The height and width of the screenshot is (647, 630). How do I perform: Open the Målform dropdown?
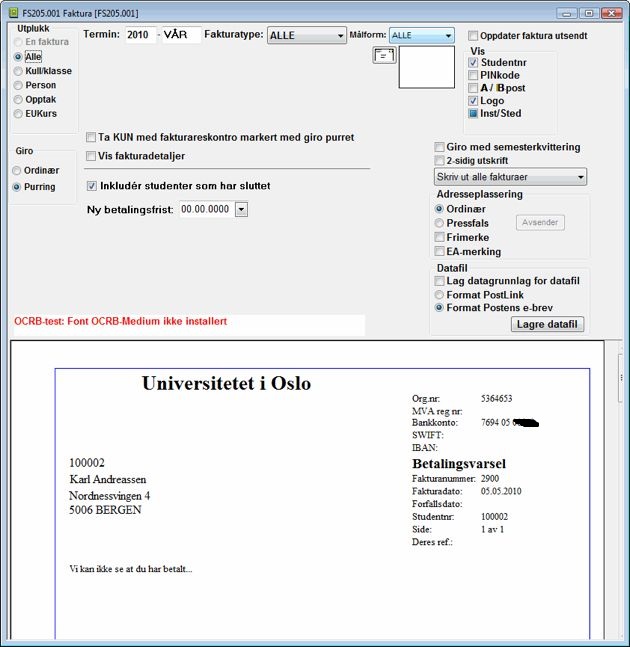(422, 35)
